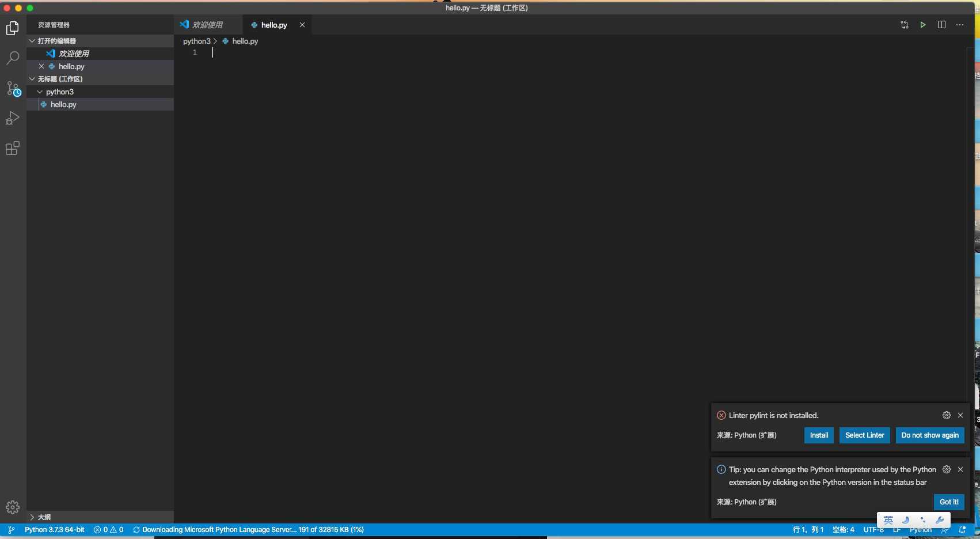980x539 pixels.
Task: Click Downloading Microsoft Python Language Server status
Action: (x=248, y=530)
